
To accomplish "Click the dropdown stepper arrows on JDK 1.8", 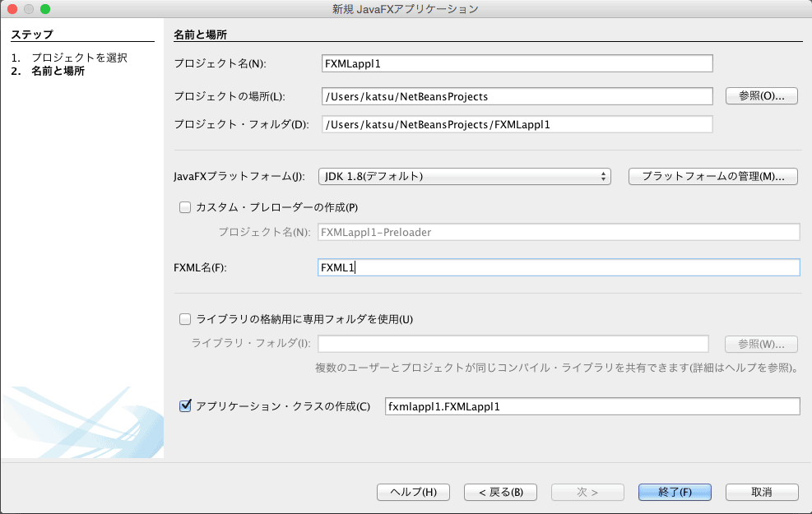I will click(x=603, y=177).
